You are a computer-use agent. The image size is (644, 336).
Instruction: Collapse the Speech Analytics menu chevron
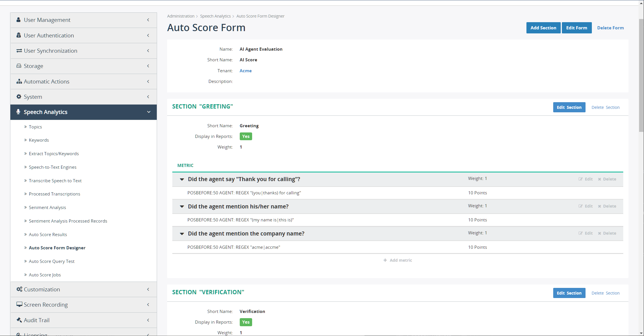pos(149,112)
